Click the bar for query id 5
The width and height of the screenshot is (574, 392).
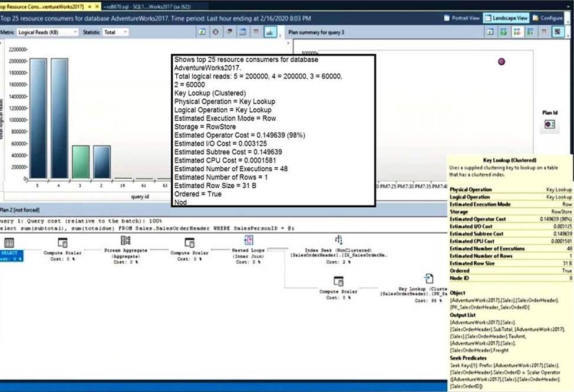38,118
